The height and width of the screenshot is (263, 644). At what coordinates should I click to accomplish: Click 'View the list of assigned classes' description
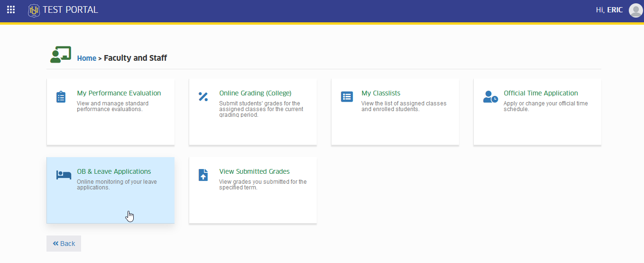tap(404, 106)
